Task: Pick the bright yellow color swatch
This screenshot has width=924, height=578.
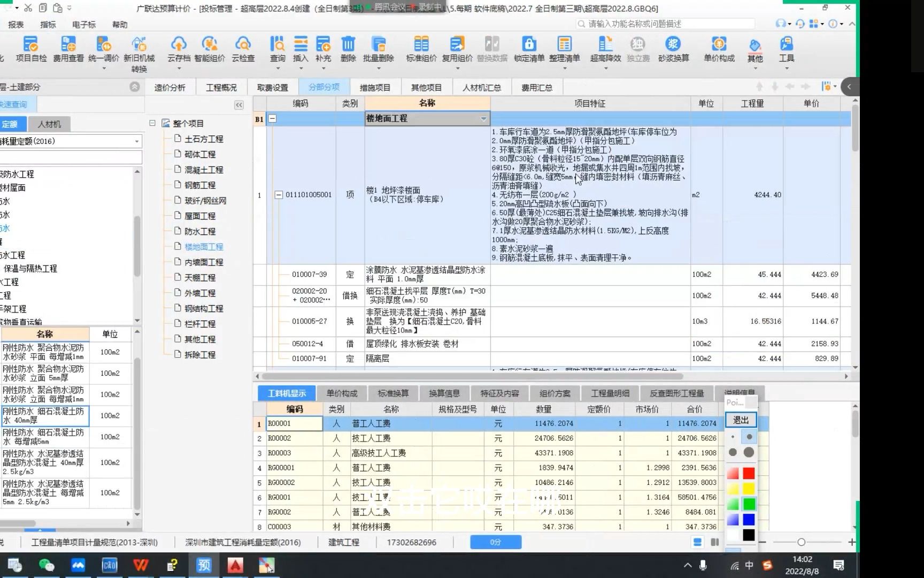Action: click(749, 489)
